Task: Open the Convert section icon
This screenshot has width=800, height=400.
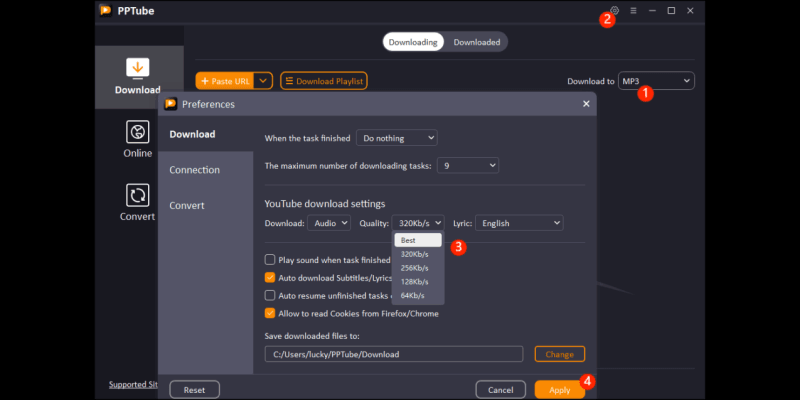Action: point(137,195)
